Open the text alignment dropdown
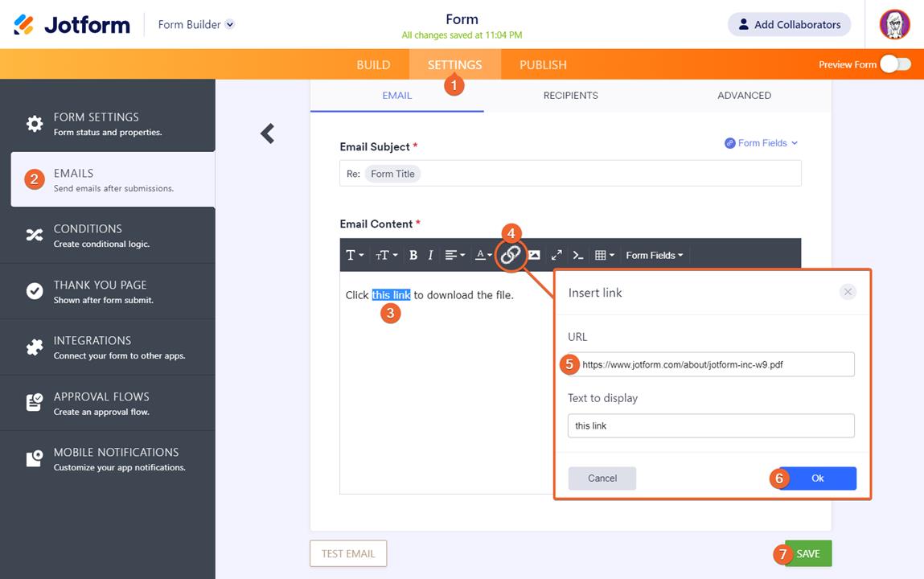Screen dimensions: 924x579 point(454,255)
